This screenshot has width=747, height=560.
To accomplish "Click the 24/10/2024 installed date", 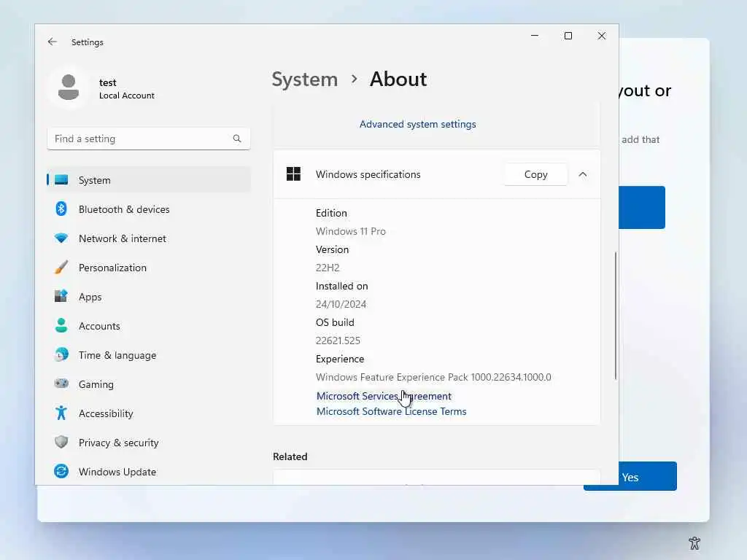I will coord(341,304).
